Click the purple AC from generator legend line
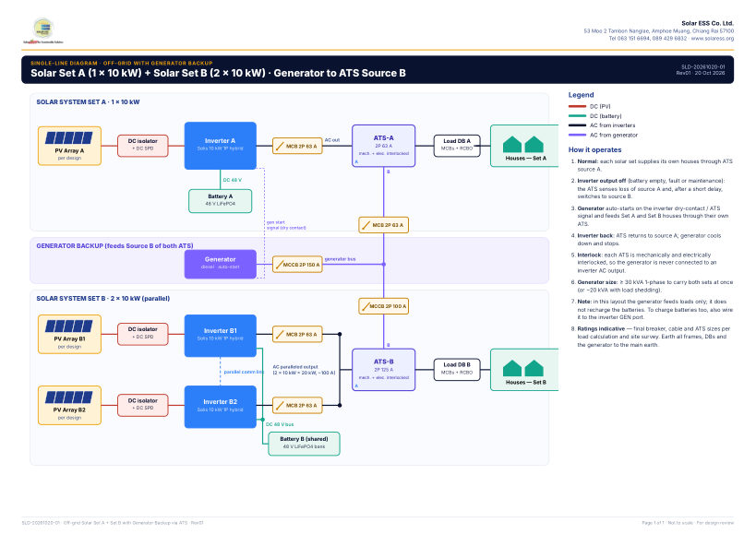Screen dimensions: 756x534 coord(577,135)
